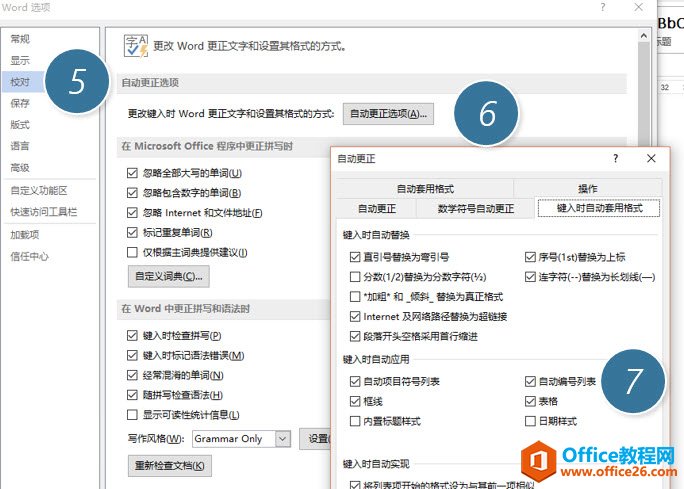The image size is (684, 489).
Task: Select 常规 in Word Options sidebar
Action: 20,39
